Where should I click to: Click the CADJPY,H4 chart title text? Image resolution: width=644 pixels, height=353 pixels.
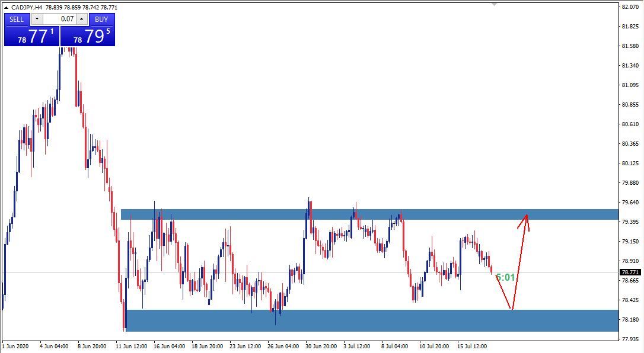(27, 7)
